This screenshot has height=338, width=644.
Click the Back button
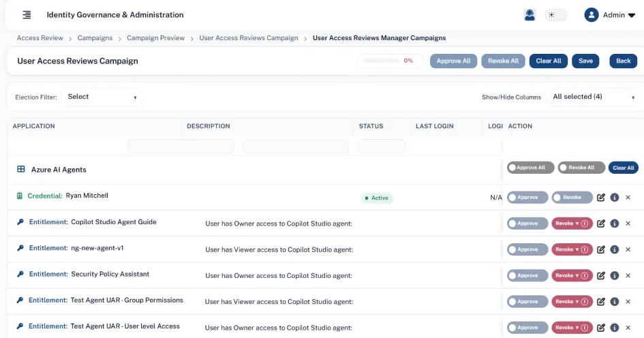pyautogui.click(x=623, y=61)
